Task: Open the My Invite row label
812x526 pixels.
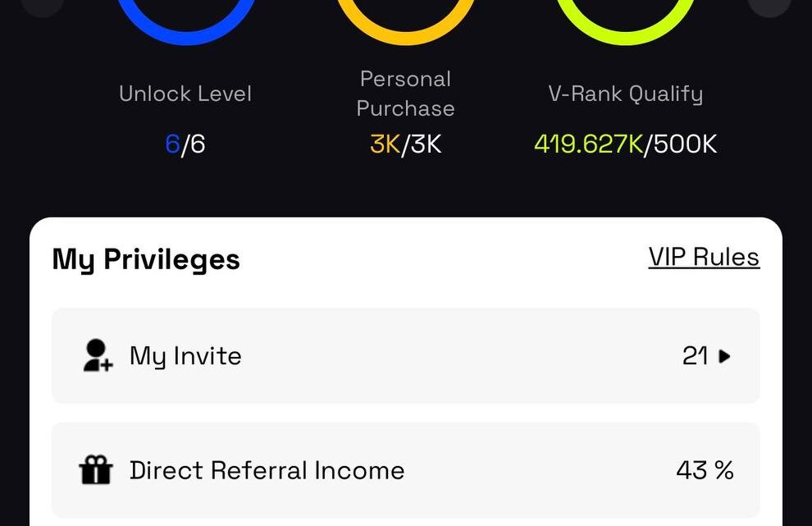Action: tap(185, 356)
